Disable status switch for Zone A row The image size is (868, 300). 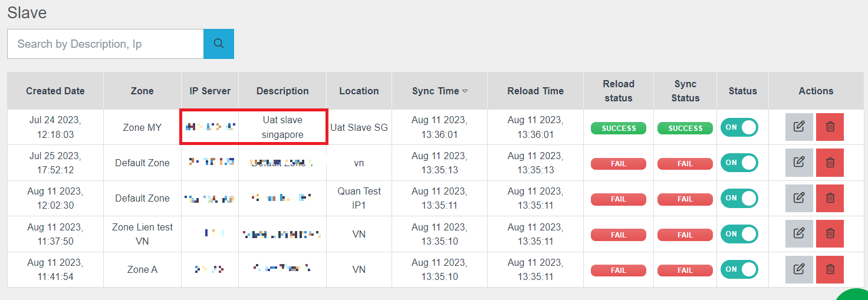739,269
